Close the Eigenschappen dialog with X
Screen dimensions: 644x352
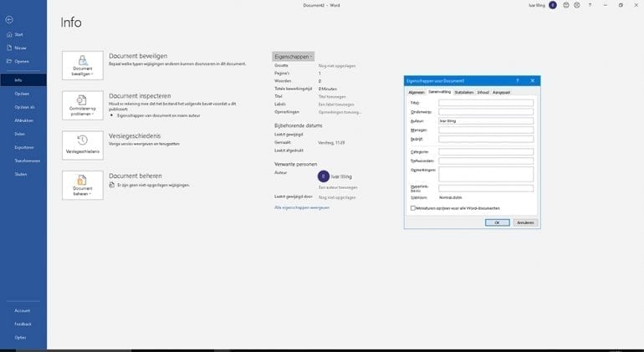coord(533,81)
